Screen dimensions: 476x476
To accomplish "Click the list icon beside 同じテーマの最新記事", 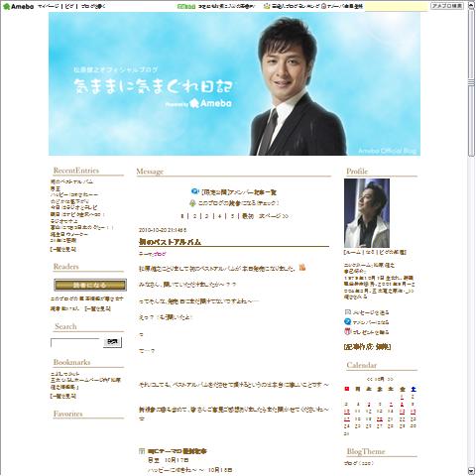I will [x=142, y=451].
